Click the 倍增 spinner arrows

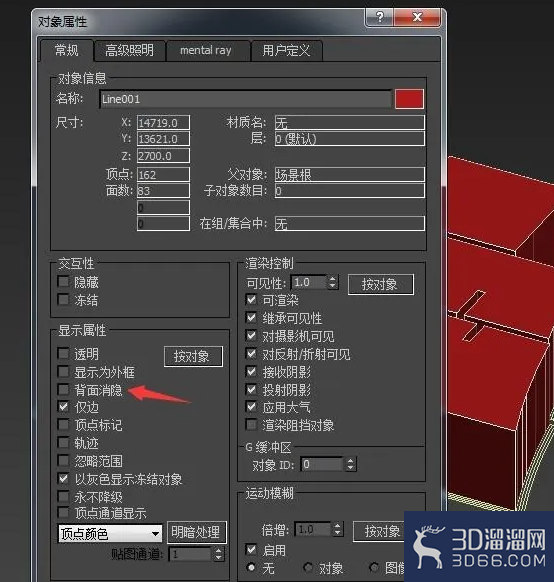(338, 529)
